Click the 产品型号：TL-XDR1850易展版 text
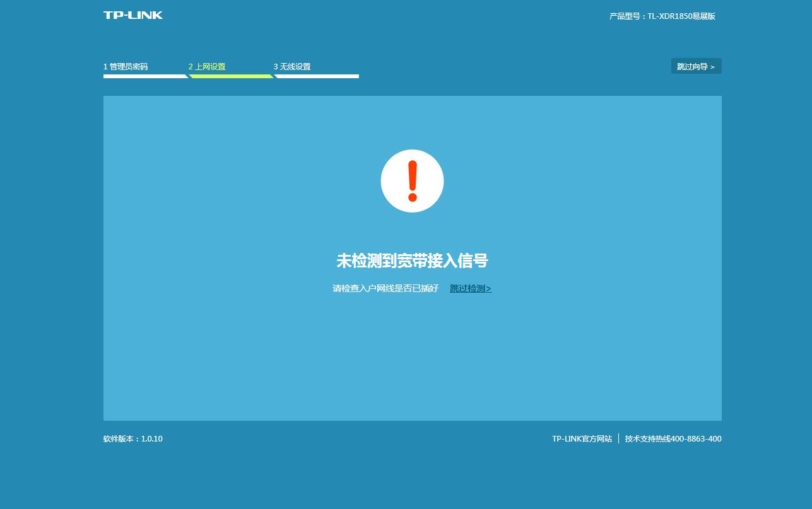Screen dimensions: 812x509 [661, 16]
